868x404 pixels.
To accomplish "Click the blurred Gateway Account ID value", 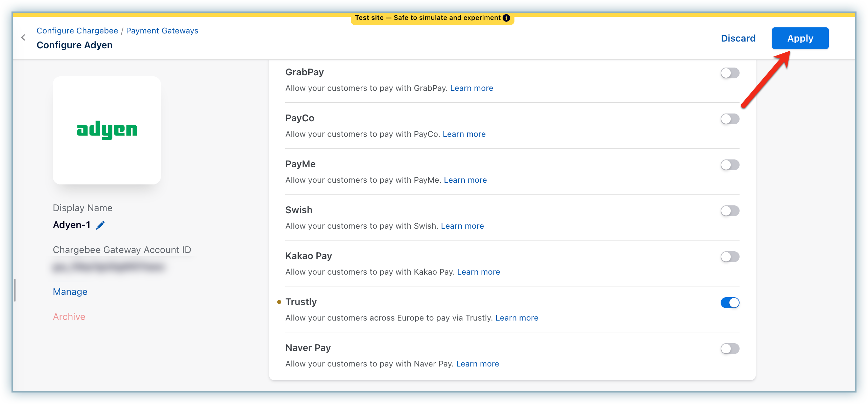I will click(x=109, y=267).
